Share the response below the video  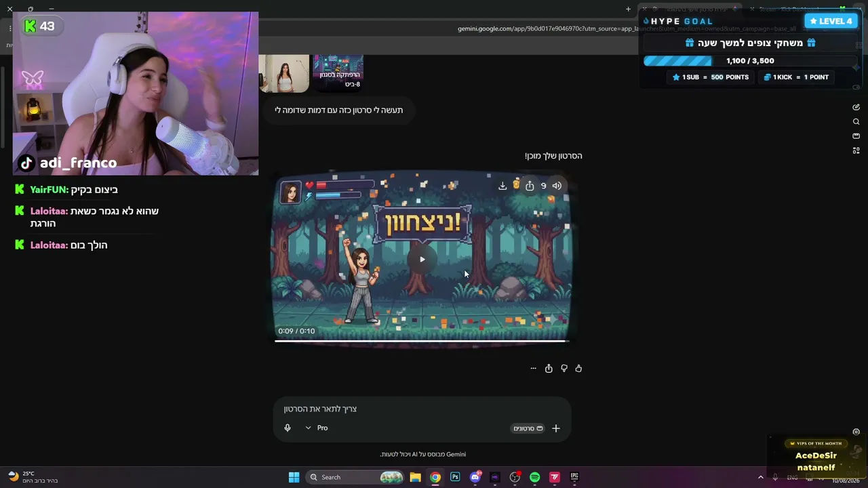coord(549,369)
